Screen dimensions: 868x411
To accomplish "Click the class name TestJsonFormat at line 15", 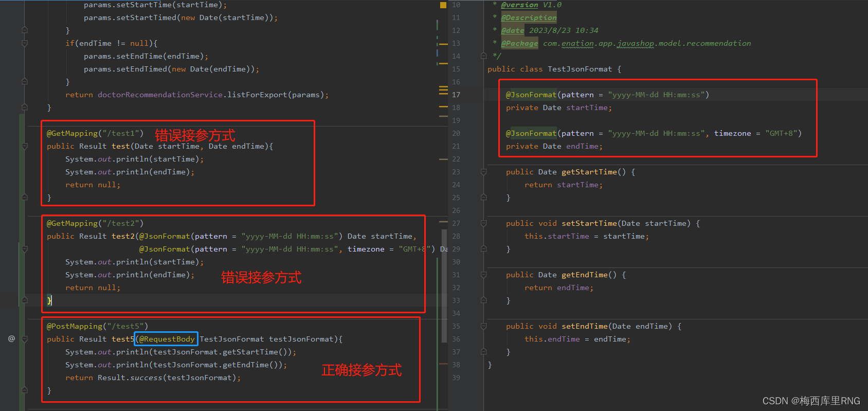I will [580, 69].
